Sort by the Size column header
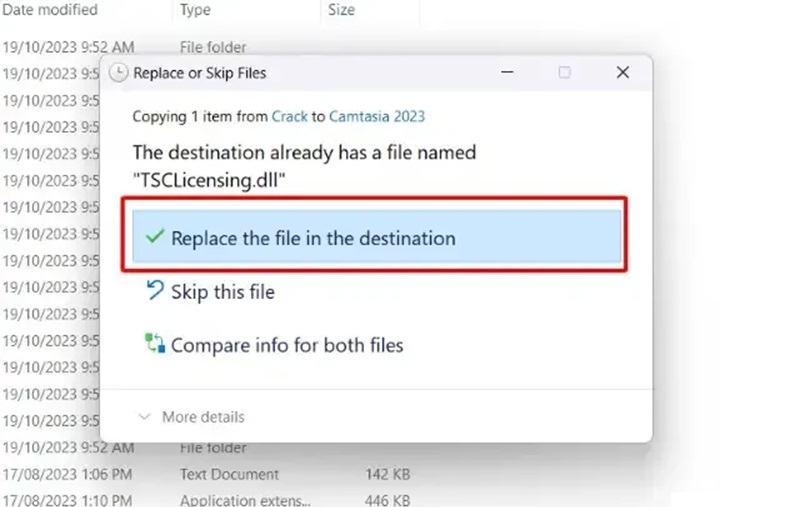This screenshot has height=507, width=800. click(341, 10)
